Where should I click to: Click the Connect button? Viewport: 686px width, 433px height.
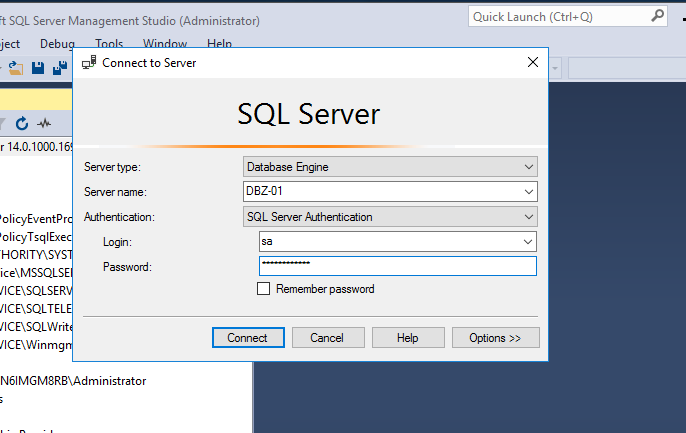[248, 338]
